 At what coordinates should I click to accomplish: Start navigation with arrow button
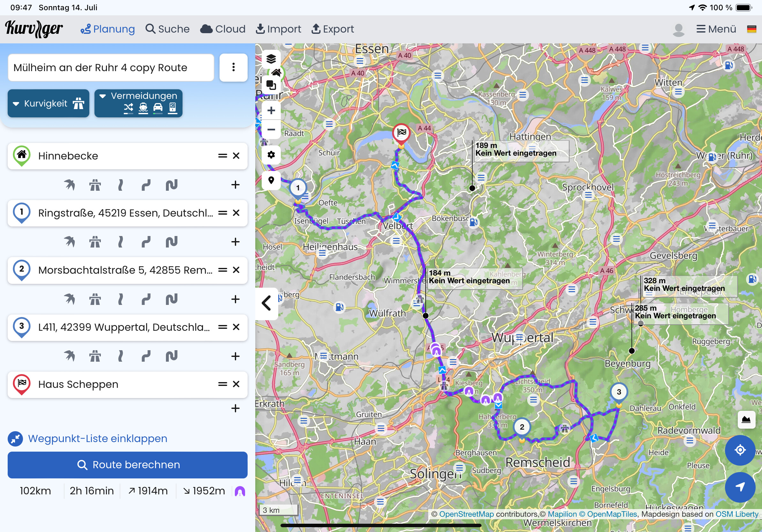pos(740,487)
